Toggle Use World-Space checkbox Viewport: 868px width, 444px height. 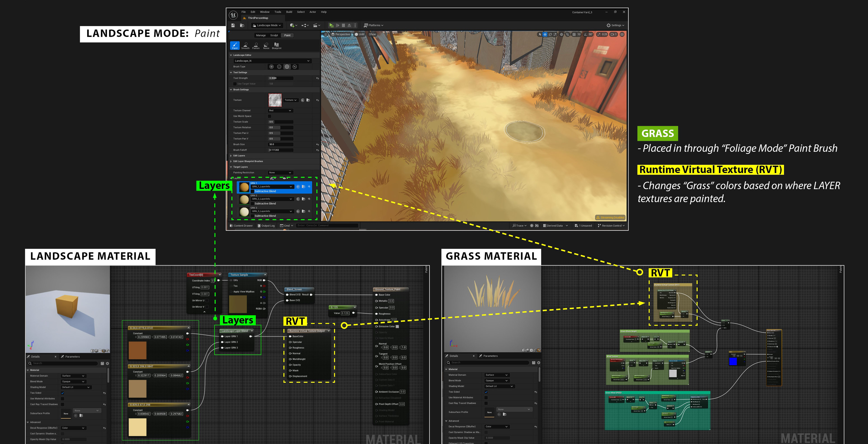[x=270, y=116]
